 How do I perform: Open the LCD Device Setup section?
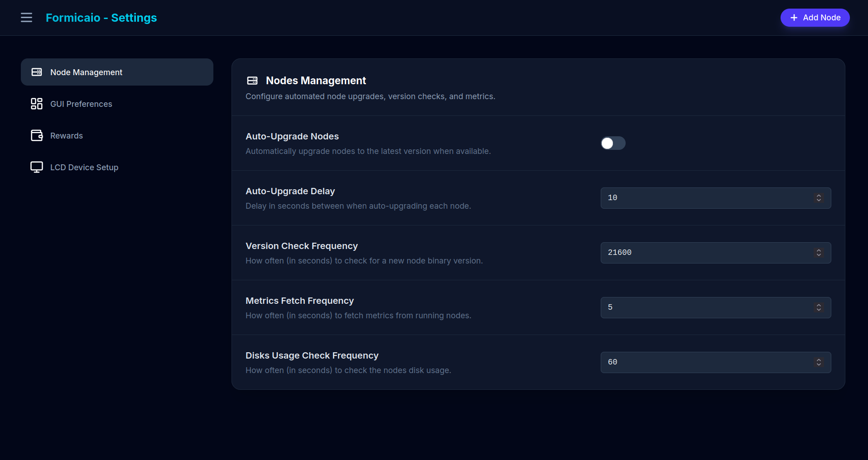coord(117,167)
